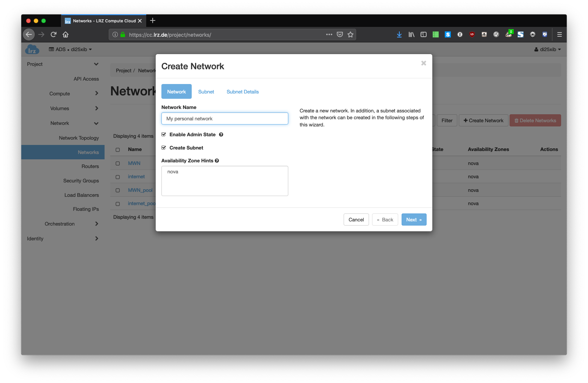Cancel the network creation dialog
The width and height of the screenshot is (588, 383).
pos(356,220)
